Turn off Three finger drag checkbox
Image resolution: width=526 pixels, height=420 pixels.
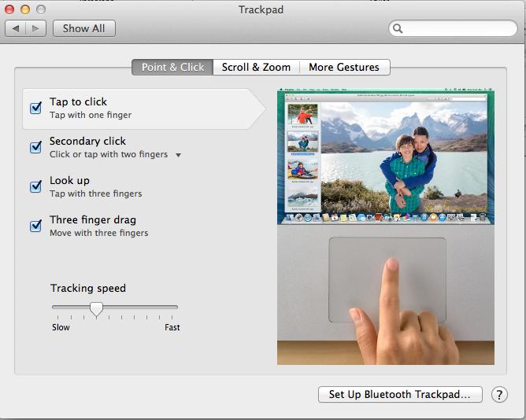pyautogui.click(x=36, y=225)
